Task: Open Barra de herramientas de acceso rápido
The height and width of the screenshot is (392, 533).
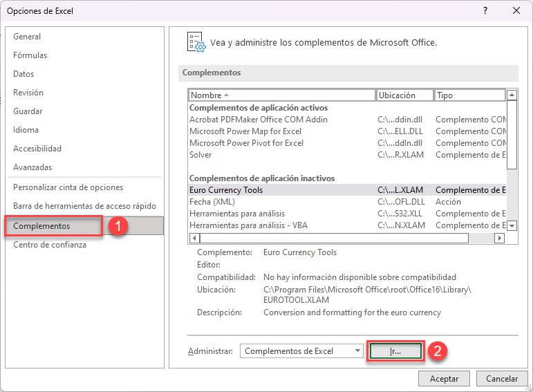Action: (84, 206)
